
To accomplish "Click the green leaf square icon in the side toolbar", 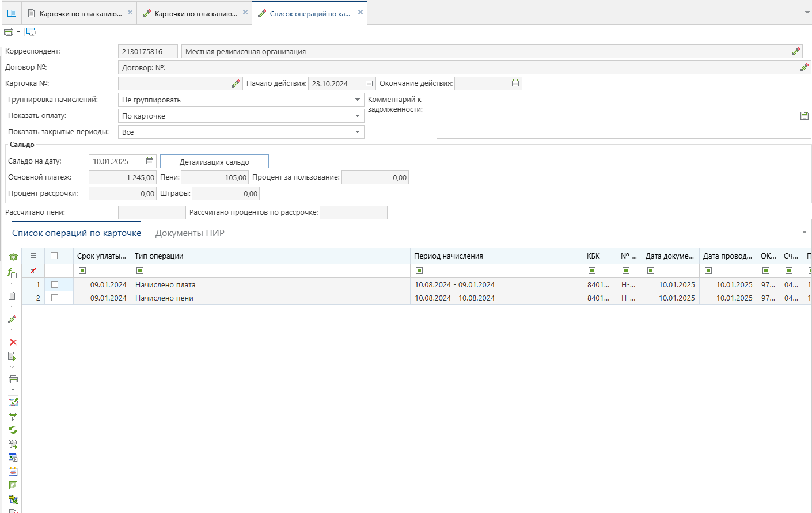I will point(13,485).
